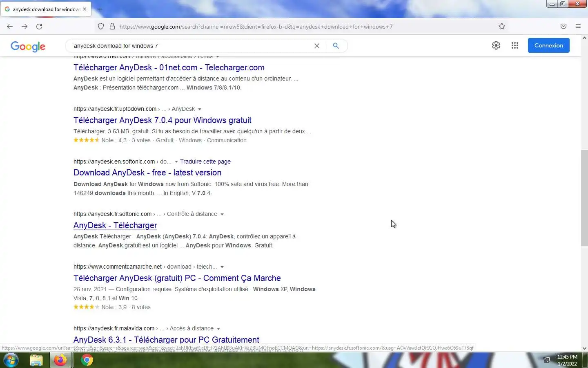Screen dimensions: 588x368
Task: Go back to the previous page
Action: (10, 27)
